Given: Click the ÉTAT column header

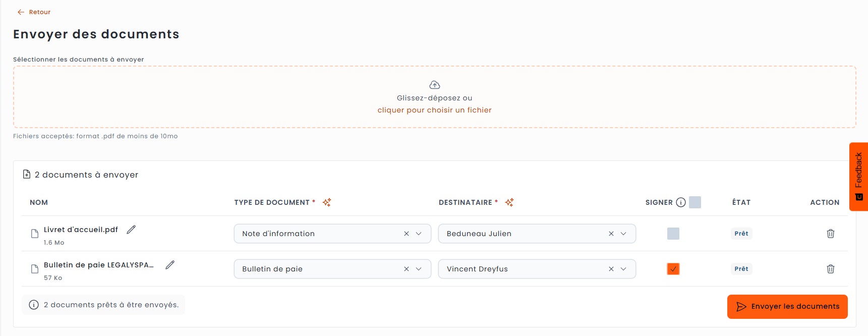Looking at the screenshot, I should pyautogui.click(x=741, y=202).
